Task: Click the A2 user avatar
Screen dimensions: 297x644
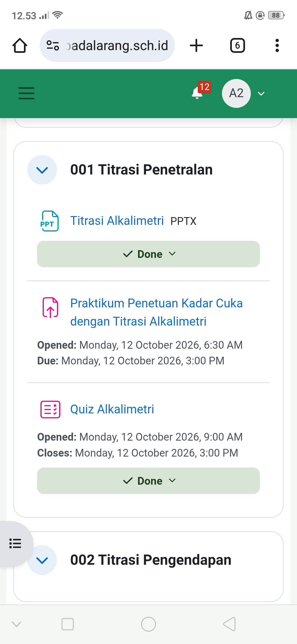Action: (236, 93)
